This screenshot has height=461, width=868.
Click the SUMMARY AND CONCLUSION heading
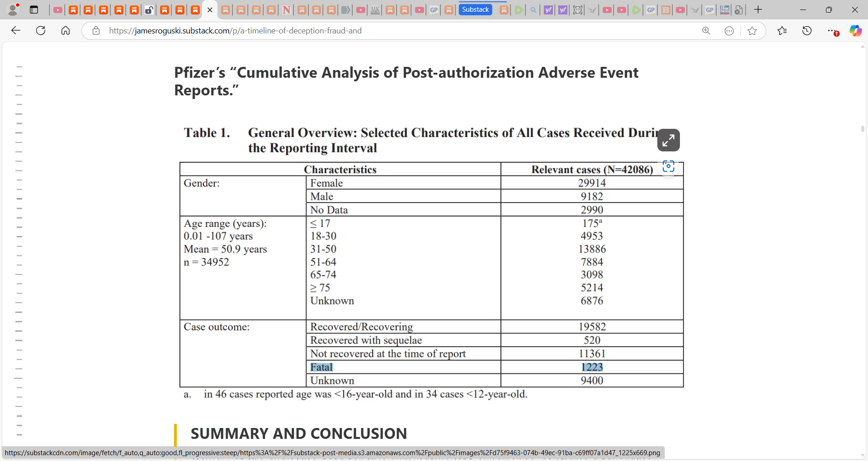click(x=299, y=433)
